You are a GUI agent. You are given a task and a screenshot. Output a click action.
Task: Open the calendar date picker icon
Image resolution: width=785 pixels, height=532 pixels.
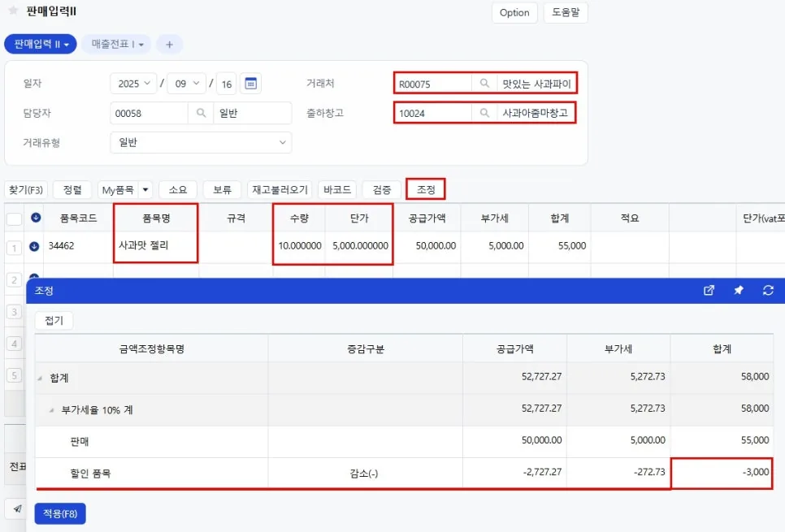click(251, 84)
